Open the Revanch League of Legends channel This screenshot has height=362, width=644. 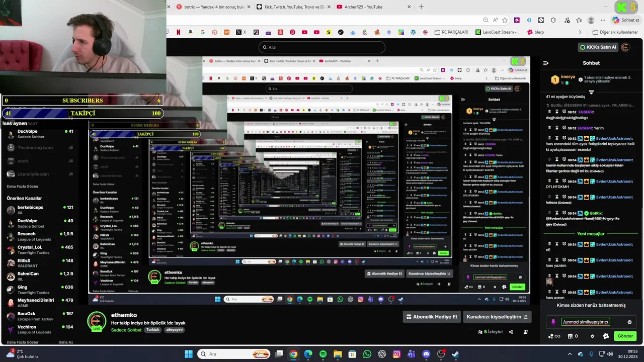pyautogui.click(x=39, y=236)
